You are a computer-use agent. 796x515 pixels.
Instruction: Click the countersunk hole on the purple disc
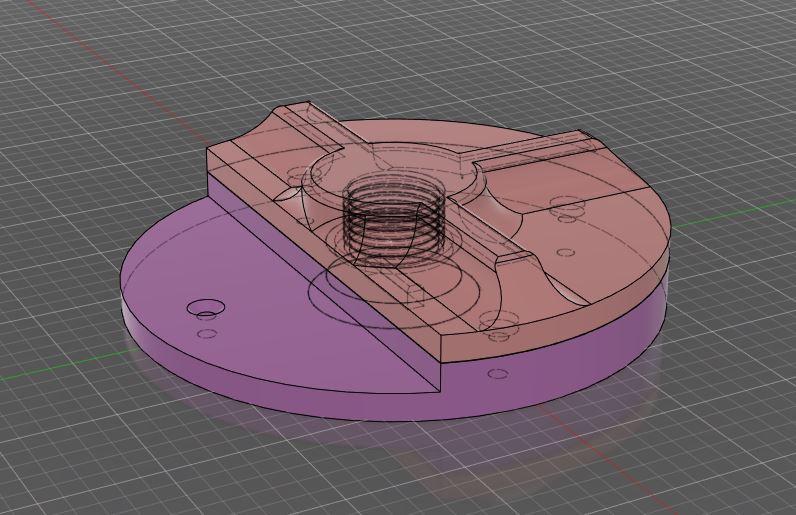click(x=206, y=308)
